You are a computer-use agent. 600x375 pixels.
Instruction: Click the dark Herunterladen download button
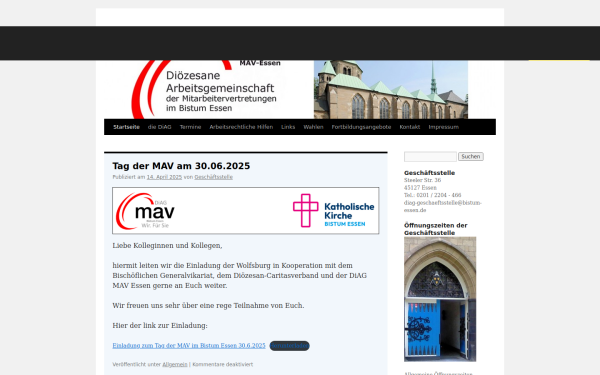click(289, 346)
